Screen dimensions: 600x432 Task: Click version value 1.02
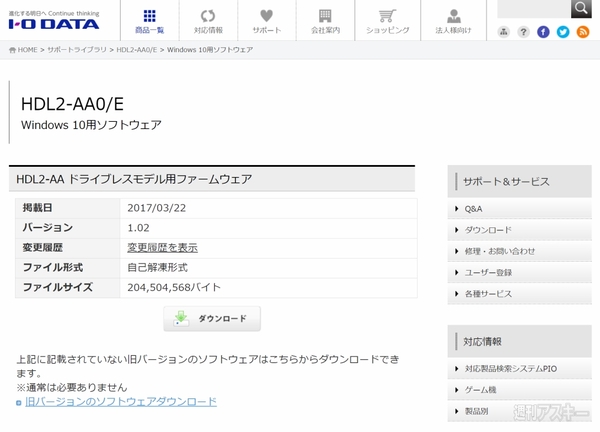(x=138, y=228)
